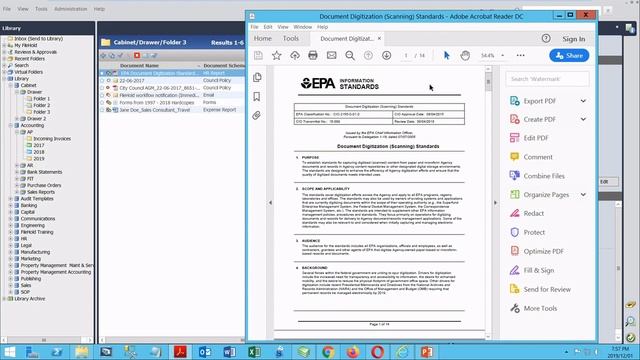Expand the Audit Templates tree node

point(11,199)
